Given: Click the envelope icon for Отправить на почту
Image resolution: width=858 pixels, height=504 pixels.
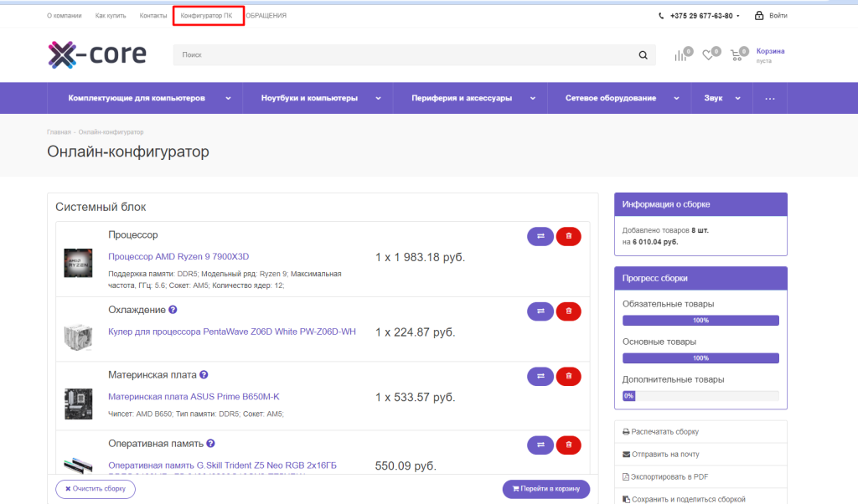Looking at the screenshot, I should [x=626, y=455].
